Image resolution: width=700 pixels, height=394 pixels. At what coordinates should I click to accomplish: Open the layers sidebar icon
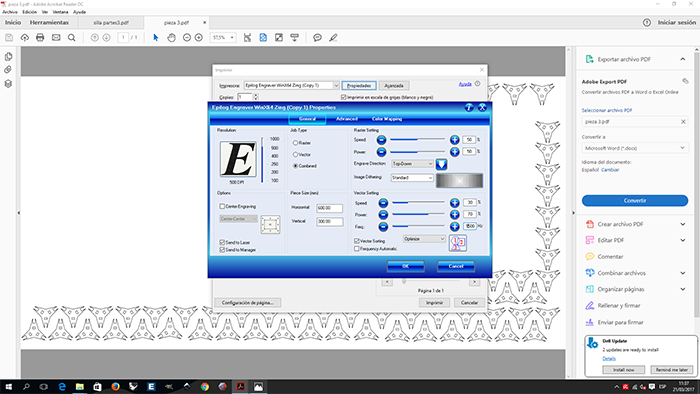tap(8, 83)
